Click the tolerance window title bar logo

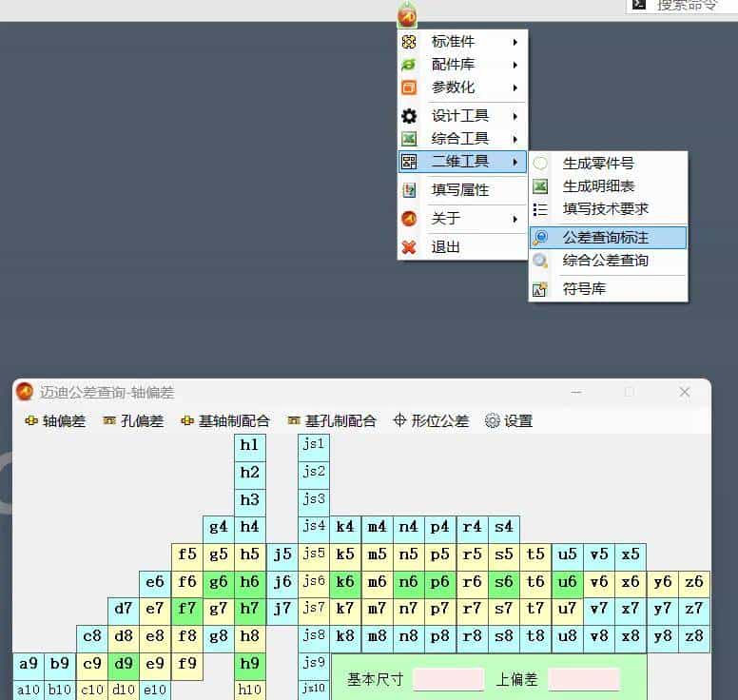click(x=25, y=392)
